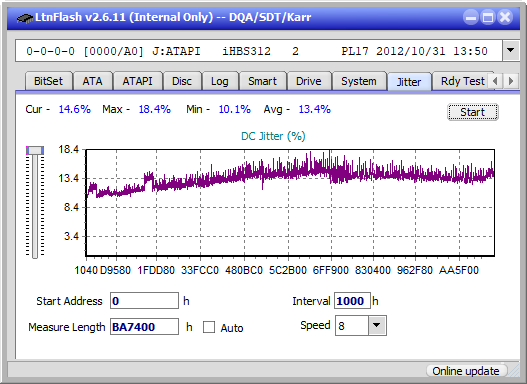
Task: Click the 8.4 y-axis label
Action: [x=71, y=207]
